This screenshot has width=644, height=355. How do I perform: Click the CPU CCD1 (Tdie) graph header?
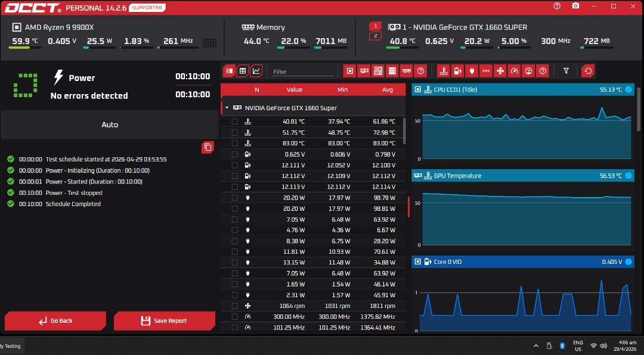(523, 89)
